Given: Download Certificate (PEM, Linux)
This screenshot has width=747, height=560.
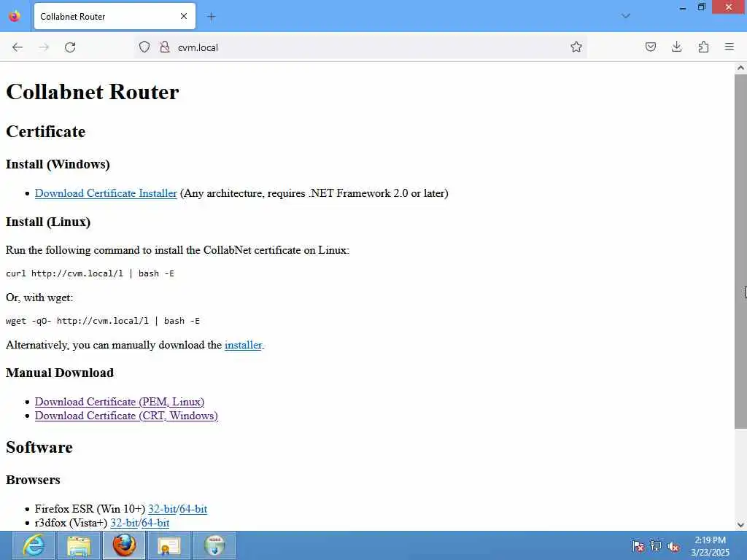Looking at the screenshot, I should pos(120,402).
